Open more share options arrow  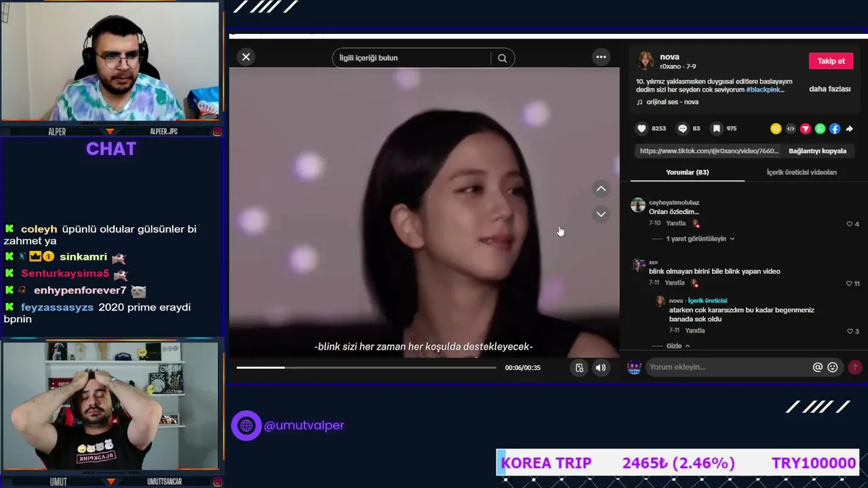(x=849, y=129)
